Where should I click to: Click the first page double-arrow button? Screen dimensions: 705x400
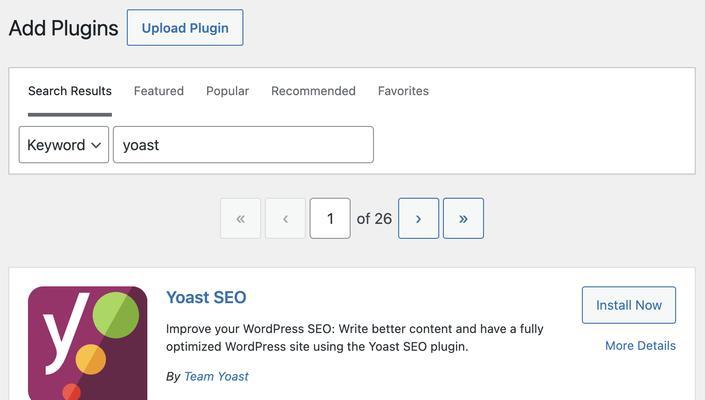pos(240,218)
